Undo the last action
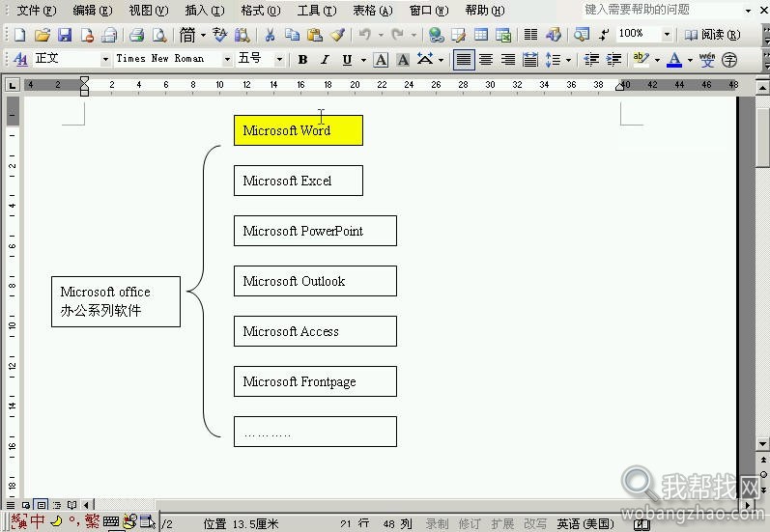770x532 pixels. pos(365,35)
